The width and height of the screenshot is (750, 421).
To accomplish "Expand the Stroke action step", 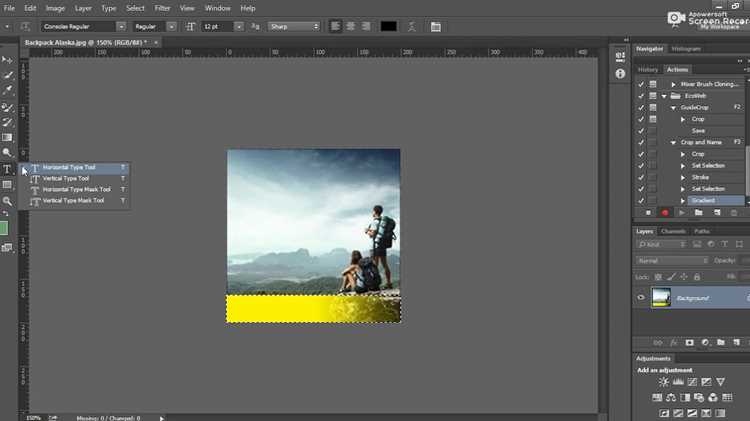I will pos(683,177).
